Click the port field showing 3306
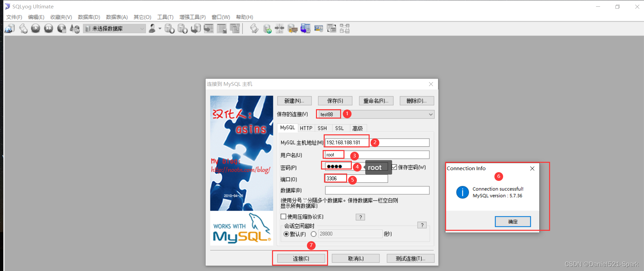This screenshot has width=644, height=271. (x=357, y=179)
